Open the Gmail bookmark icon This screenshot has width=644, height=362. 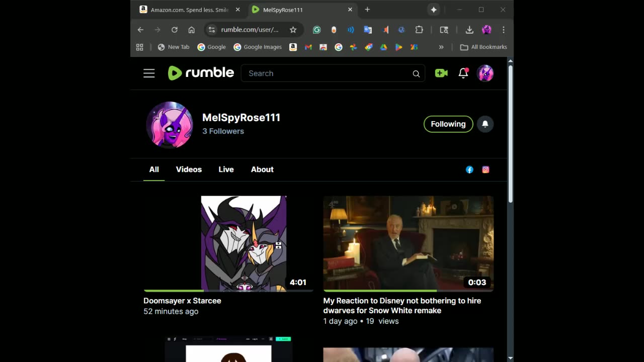click(x=308, y=47)
